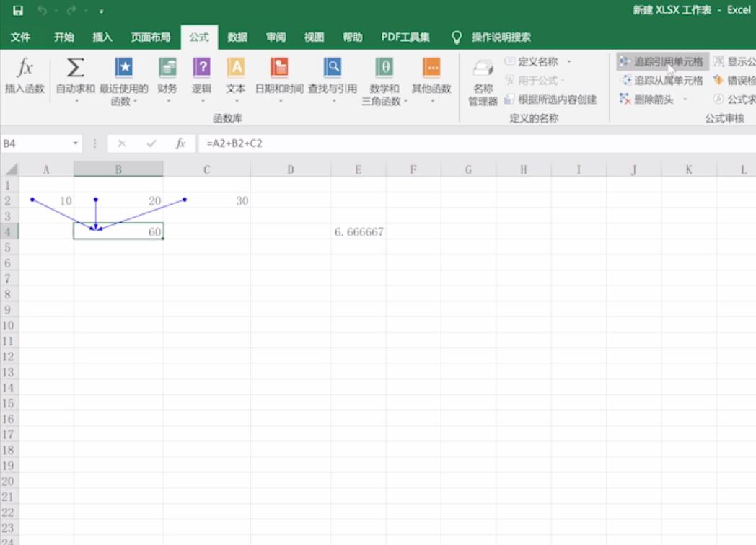Click 追踪引用单元格 button

point(661,62)
